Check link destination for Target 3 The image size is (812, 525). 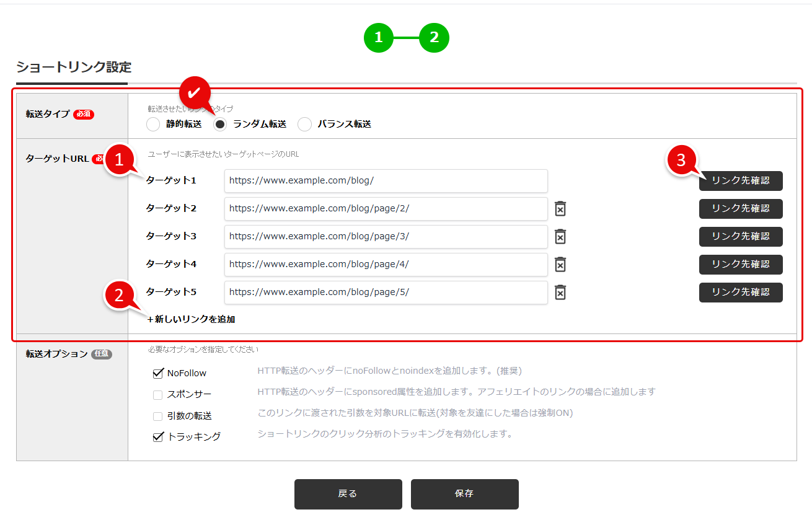tap(740, 237)
